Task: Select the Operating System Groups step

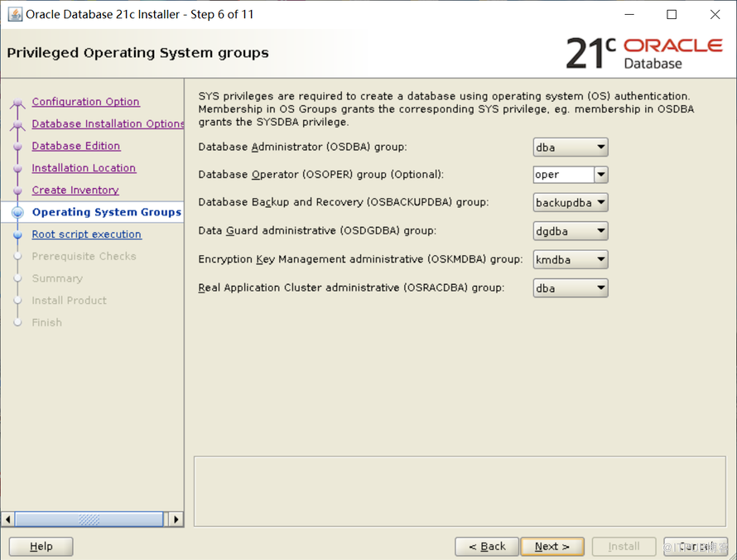Action: click(106, 212)
